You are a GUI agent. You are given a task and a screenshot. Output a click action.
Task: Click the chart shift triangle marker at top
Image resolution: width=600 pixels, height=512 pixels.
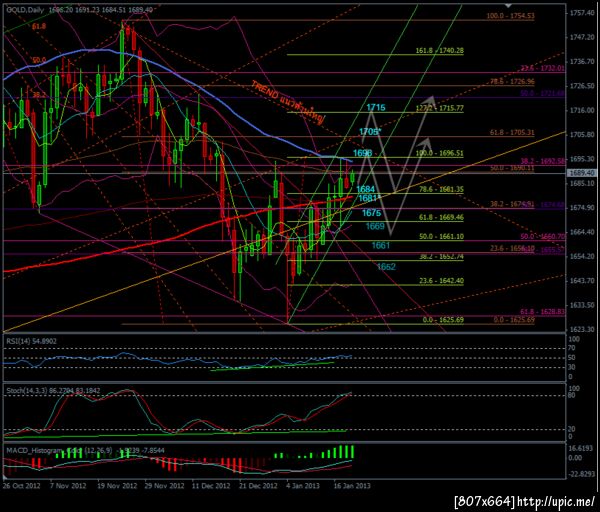(x=508, y=5)
